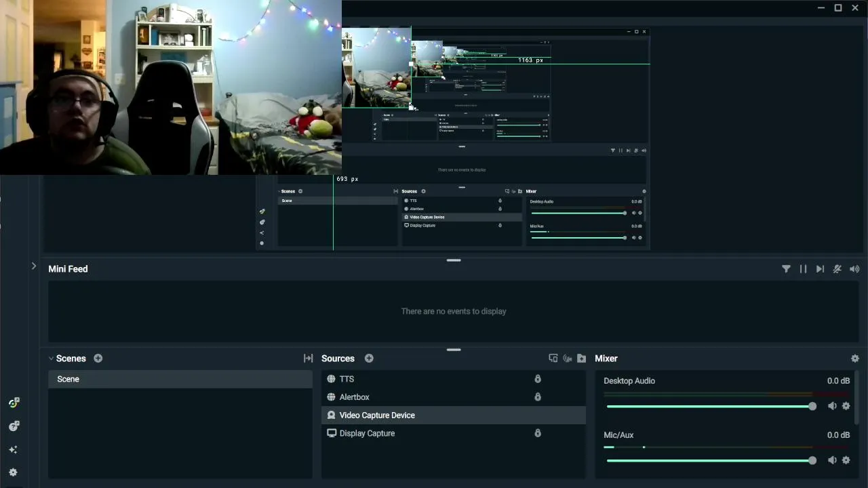The width and height of the screenshot is (868, 488).
Task: Open the selective recording icon in Sources
Action: click(553, 359)
